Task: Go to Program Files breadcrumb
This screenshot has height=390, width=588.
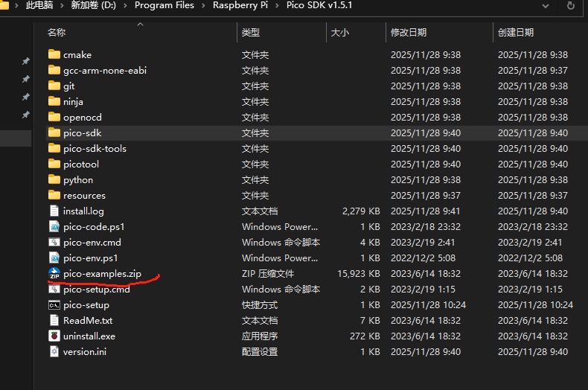Action: [x=164, y=5]
